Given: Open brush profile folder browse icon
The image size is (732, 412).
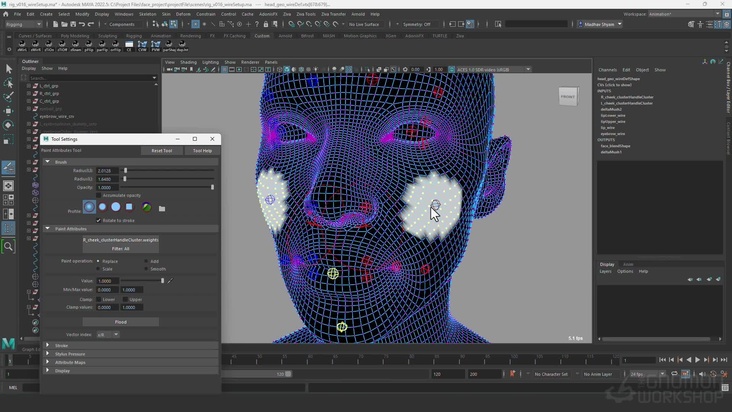Looking at the screenshot, I should click(x=162, y=208).
